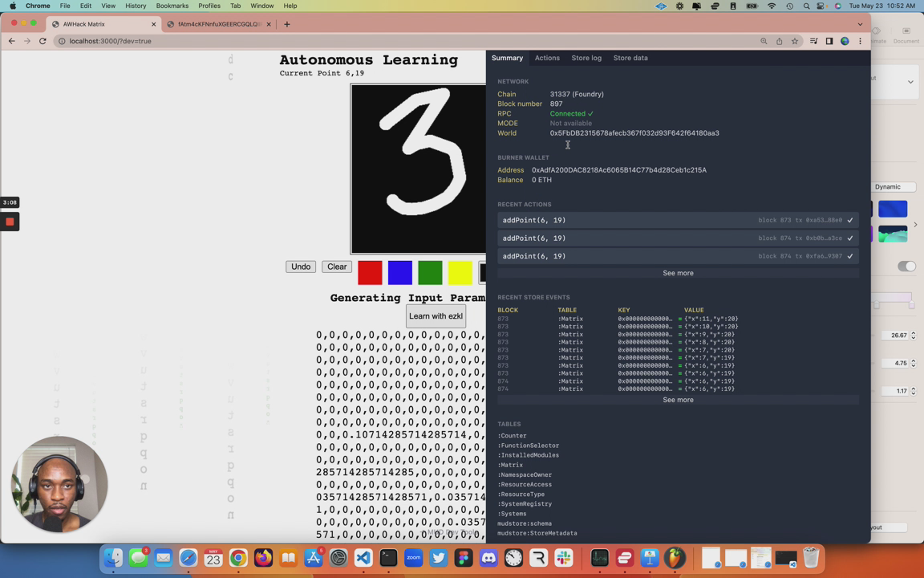Open Visual Studio Code from the Dock
This screenshot has width=924, height=578.
point(363,558)
